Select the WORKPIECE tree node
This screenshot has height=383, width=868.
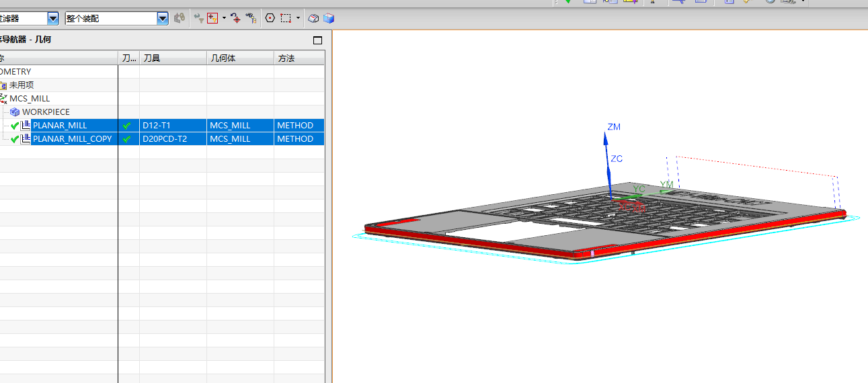point(46,112)
